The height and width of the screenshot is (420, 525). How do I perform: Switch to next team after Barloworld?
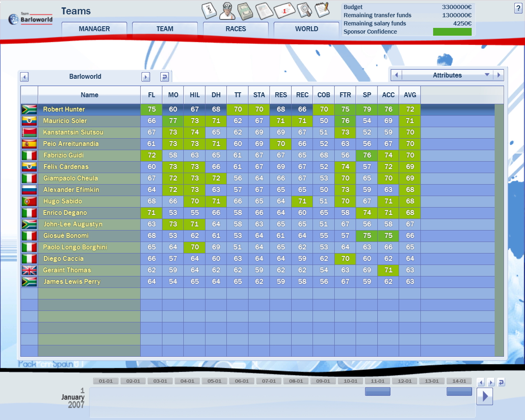(146, 77)
